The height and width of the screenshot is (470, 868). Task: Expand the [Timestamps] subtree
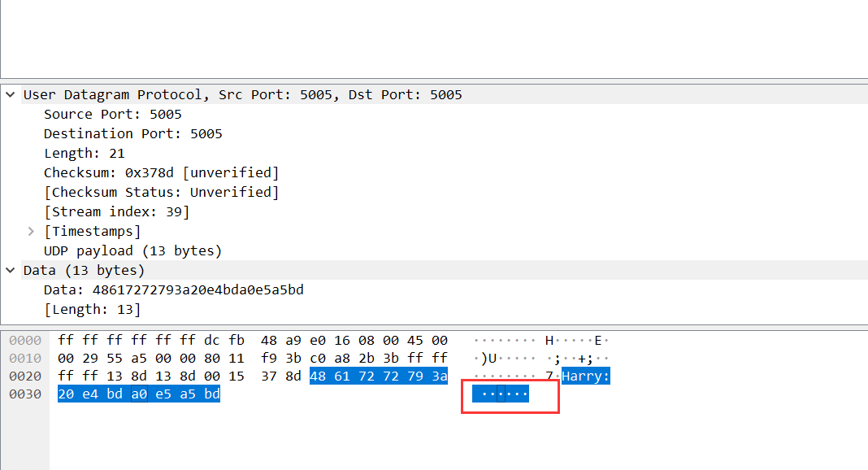coord(31,232)
